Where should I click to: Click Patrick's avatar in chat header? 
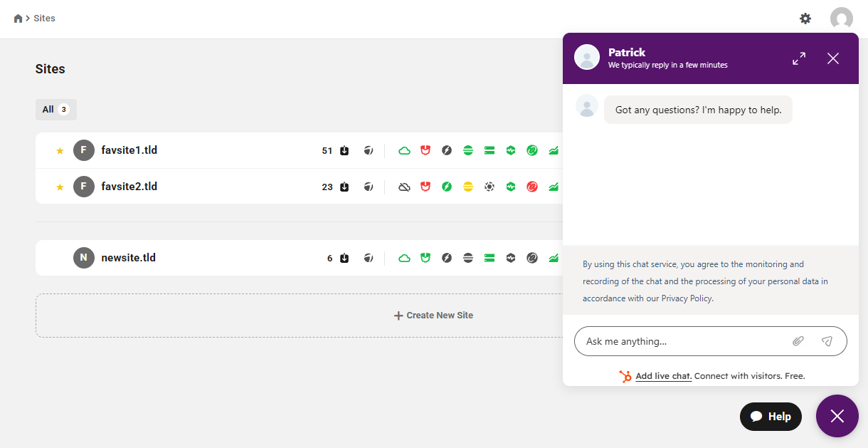(587, 57)
